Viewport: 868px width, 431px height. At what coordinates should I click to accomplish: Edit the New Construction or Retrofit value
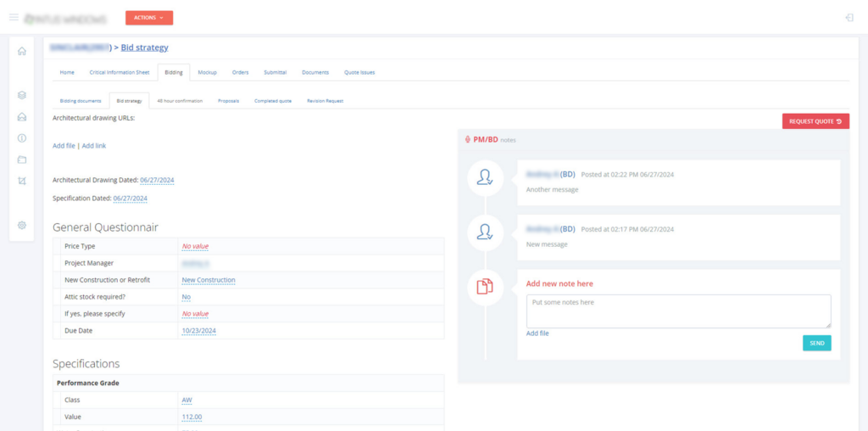pos(209,280)
